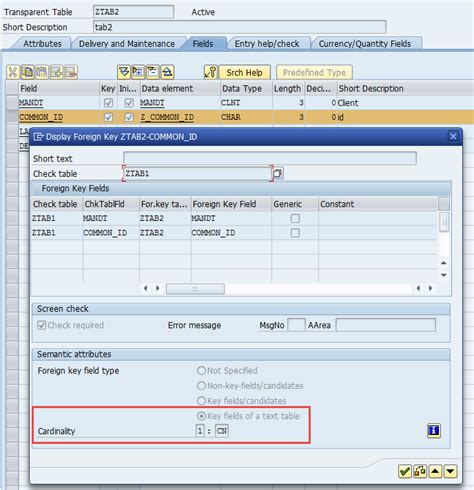
Task: Click the blue information icon near Cardinality
Action: (x=433, y=430)
